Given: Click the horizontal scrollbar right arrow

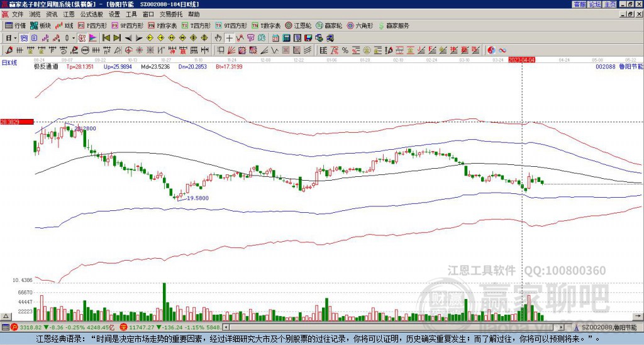Looking at the screenshot, I should (562, 327).
